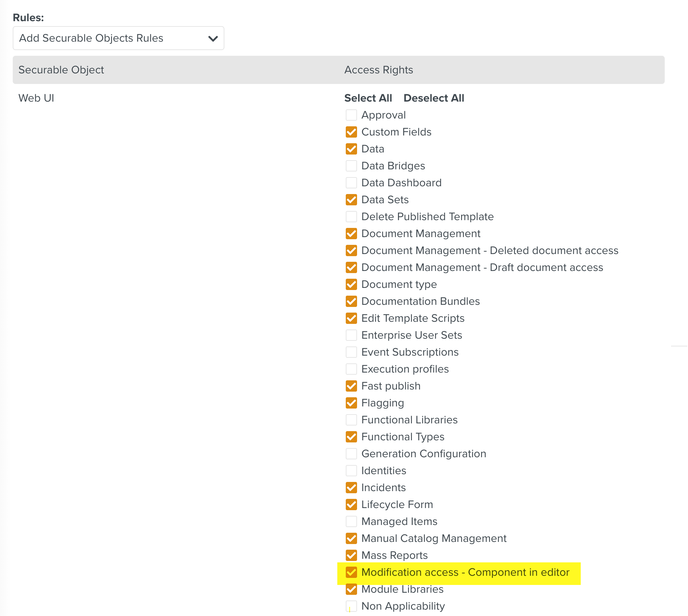Viewport: 688px width, 616px height.
Task: Click the Securable Object column header
Action: [61, 70]
